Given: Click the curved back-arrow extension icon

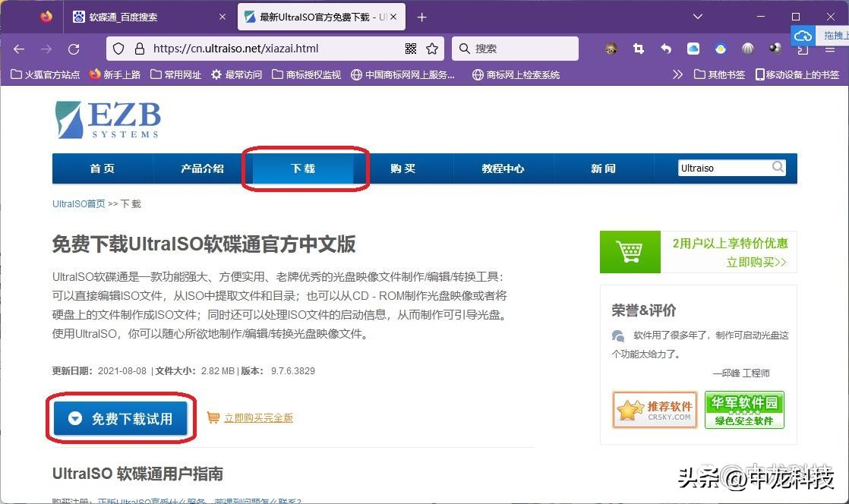Looking at the screenshot, I should coord(665,49).
